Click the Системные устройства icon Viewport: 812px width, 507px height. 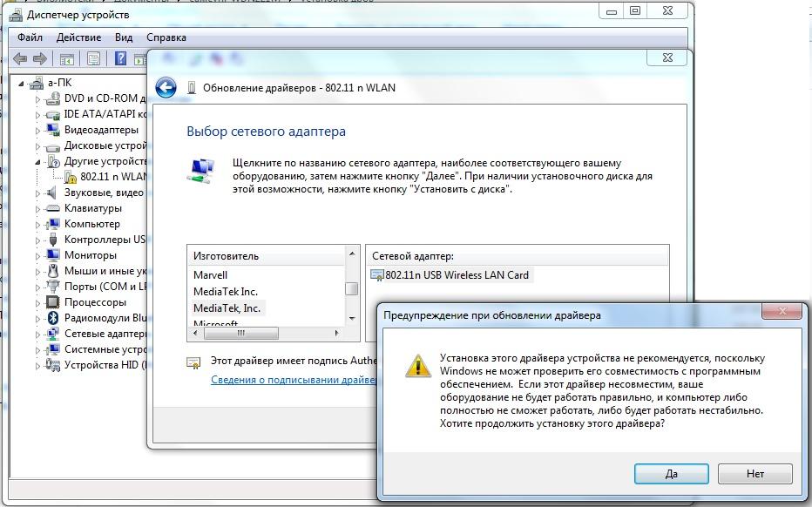[x=53, y=349]
